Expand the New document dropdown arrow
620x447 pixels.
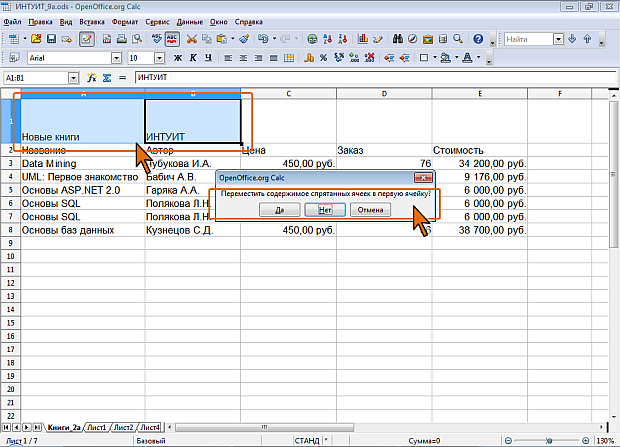coord(25,39)
